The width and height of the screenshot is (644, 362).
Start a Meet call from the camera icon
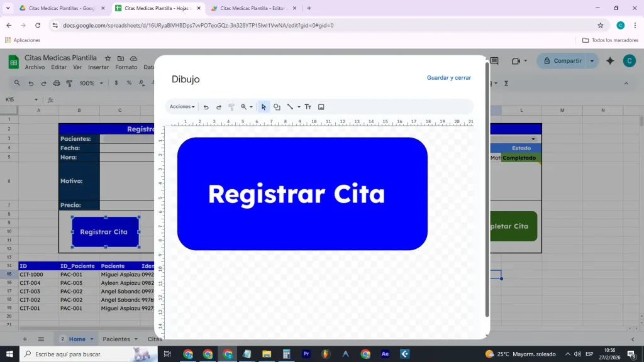pos(516,61)
